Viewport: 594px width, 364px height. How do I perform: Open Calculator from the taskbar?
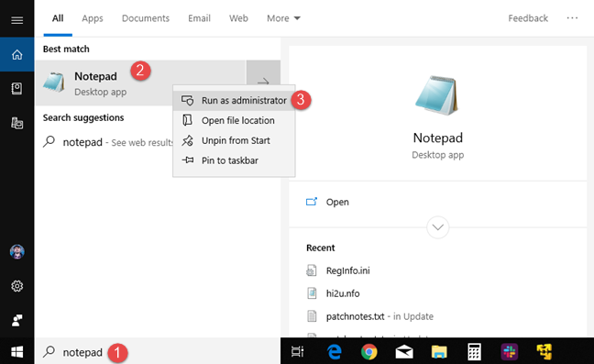474,352
